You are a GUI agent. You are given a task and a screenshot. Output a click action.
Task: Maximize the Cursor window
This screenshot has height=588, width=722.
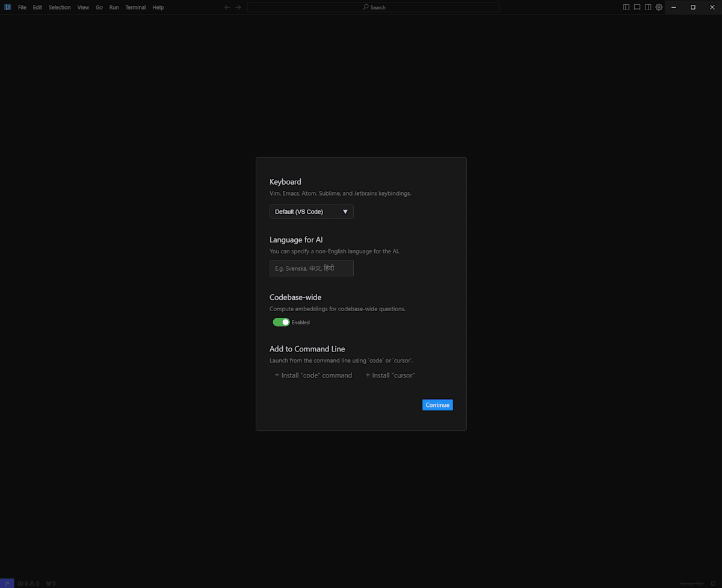point(693,7)
